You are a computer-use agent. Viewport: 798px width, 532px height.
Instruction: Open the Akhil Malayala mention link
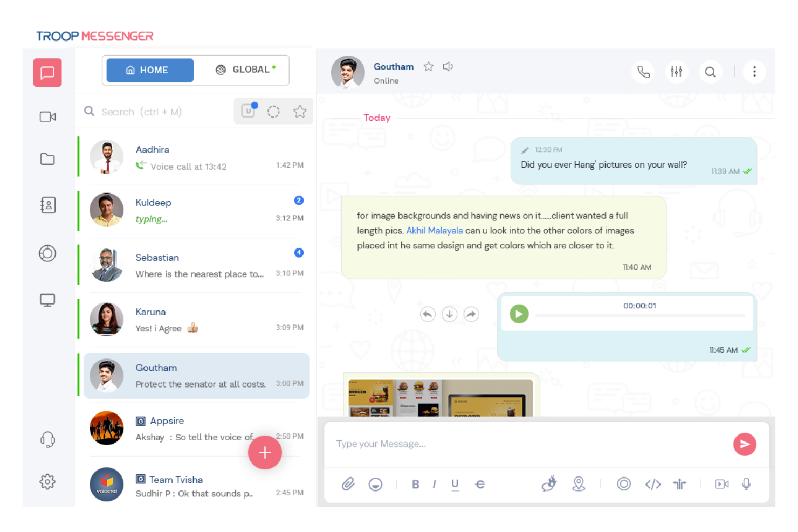coord(435,230)
